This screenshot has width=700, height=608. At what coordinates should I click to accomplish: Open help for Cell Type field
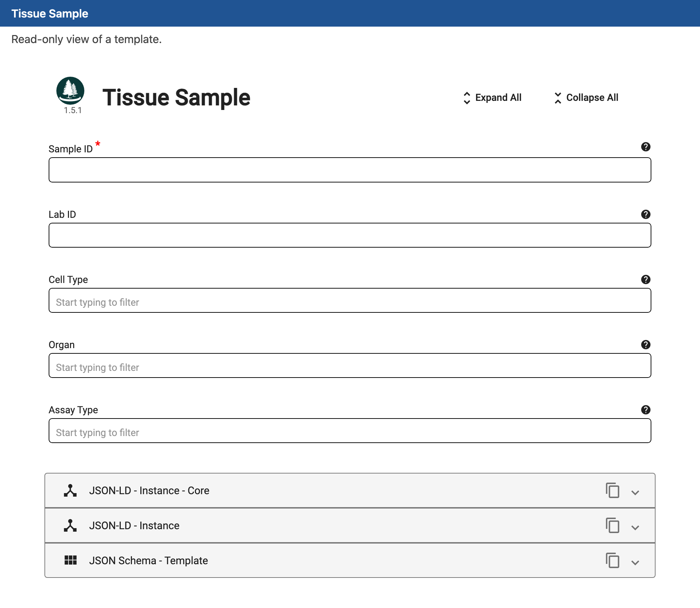tap(646, 279)
